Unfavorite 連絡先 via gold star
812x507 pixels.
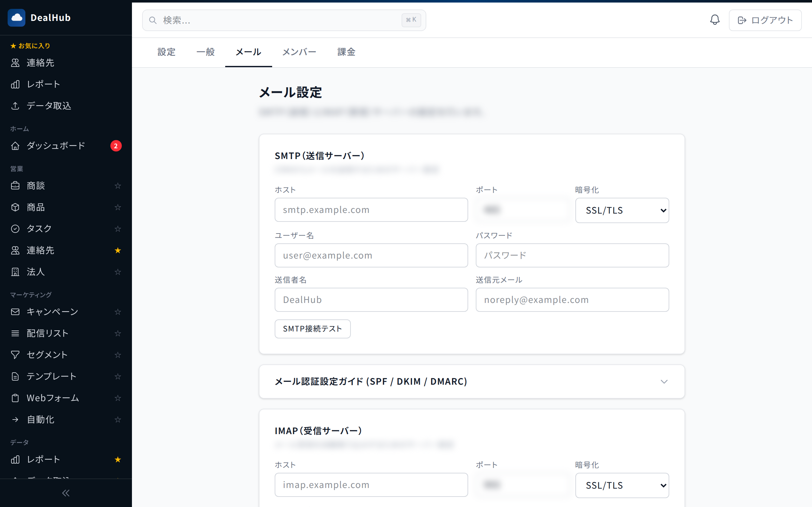117,250
